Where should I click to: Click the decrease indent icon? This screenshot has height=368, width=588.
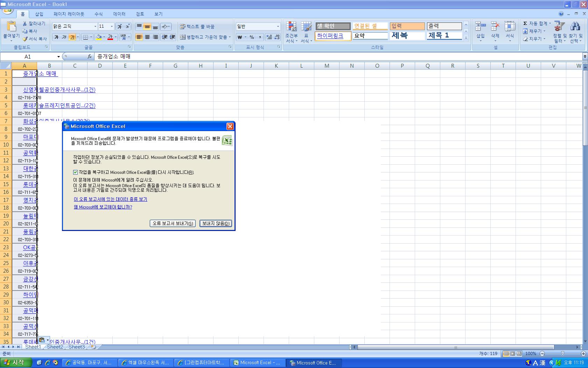coord(164,37)
